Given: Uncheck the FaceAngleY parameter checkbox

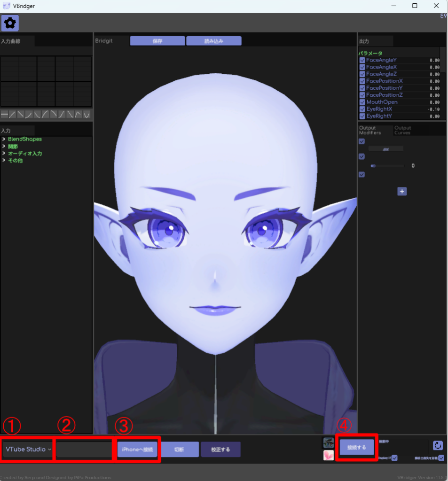Looking at the screenshot, I should [x=362, y=60].
